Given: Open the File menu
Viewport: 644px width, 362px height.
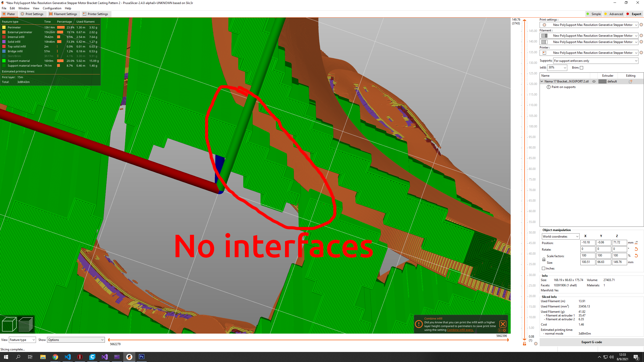Looking at the screenshot, I should coord(4,8).
